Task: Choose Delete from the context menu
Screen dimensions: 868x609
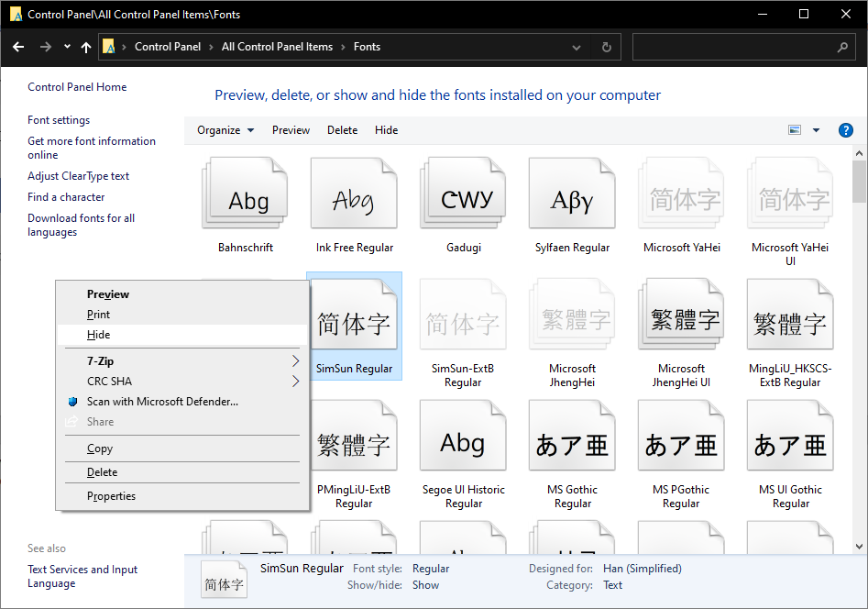Action: click(182, 472)
